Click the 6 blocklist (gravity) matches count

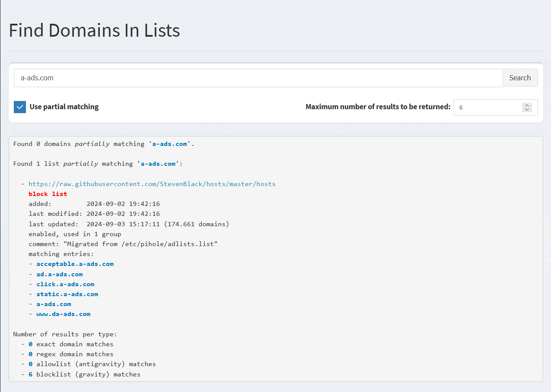click(x=30, y=374)
